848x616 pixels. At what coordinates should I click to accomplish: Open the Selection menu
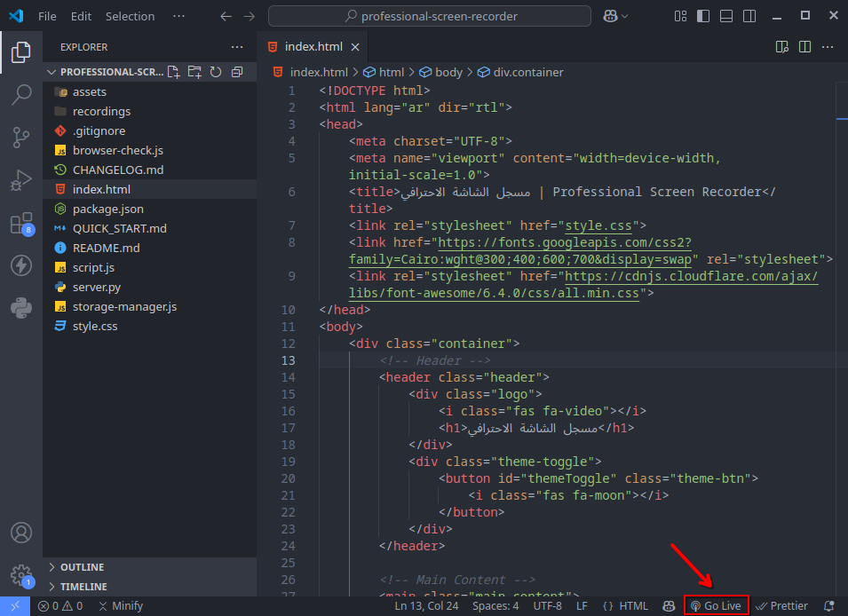coord(130,16)
